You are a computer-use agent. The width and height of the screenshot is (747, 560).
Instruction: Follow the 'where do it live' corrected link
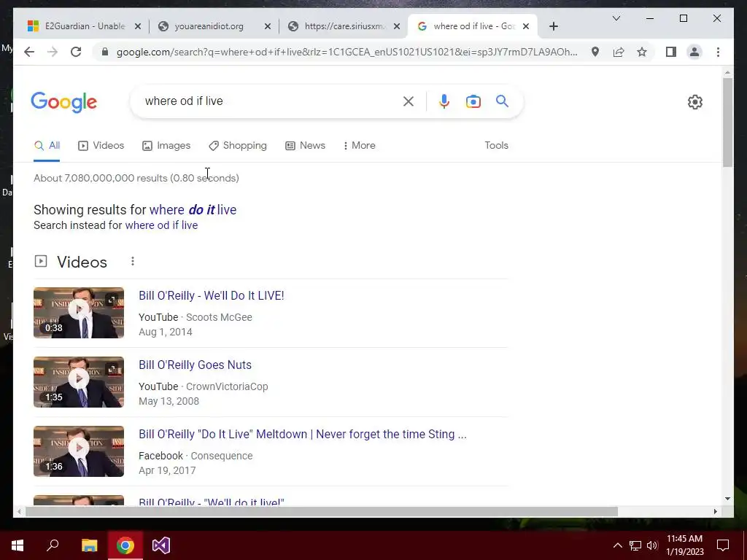[x=193, y=210]
